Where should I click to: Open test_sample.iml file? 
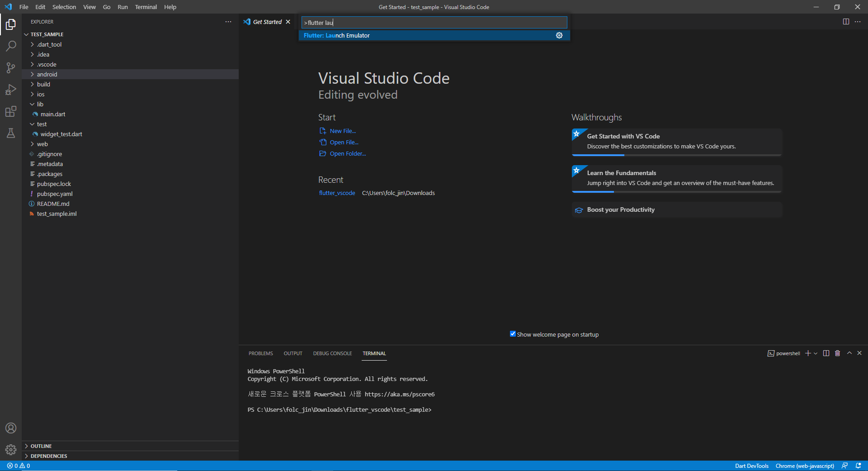(57, 214)
